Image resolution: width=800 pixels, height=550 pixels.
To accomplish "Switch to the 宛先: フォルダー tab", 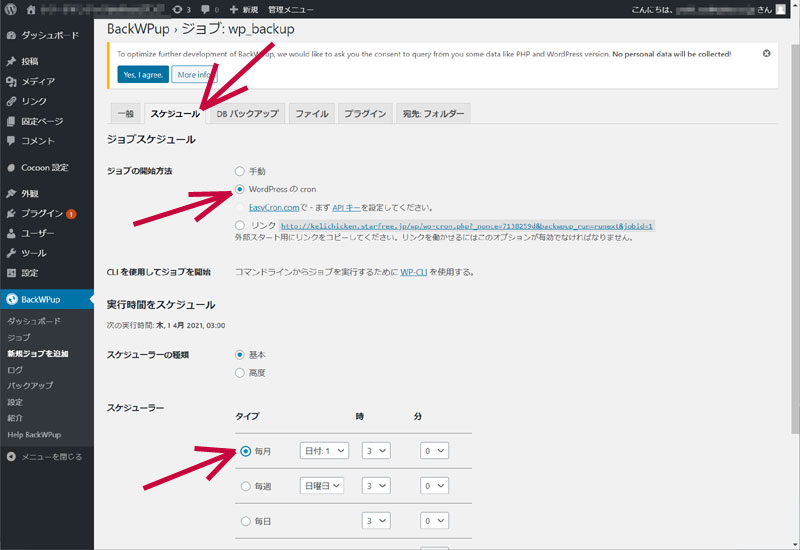I will [x=433, y=113].
